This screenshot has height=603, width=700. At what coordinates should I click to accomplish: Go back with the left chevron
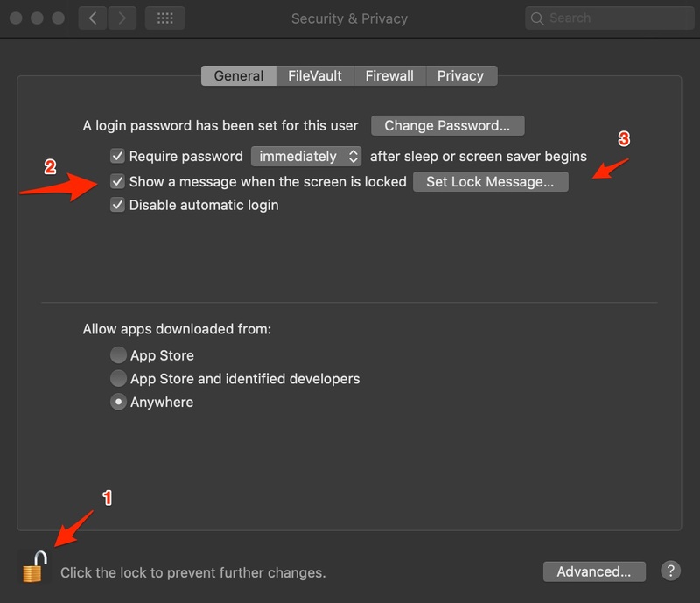point(93,18)
